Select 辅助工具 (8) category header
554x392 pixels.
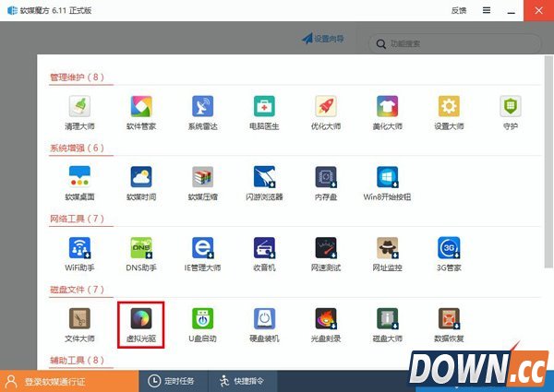[x=77, y=360]
